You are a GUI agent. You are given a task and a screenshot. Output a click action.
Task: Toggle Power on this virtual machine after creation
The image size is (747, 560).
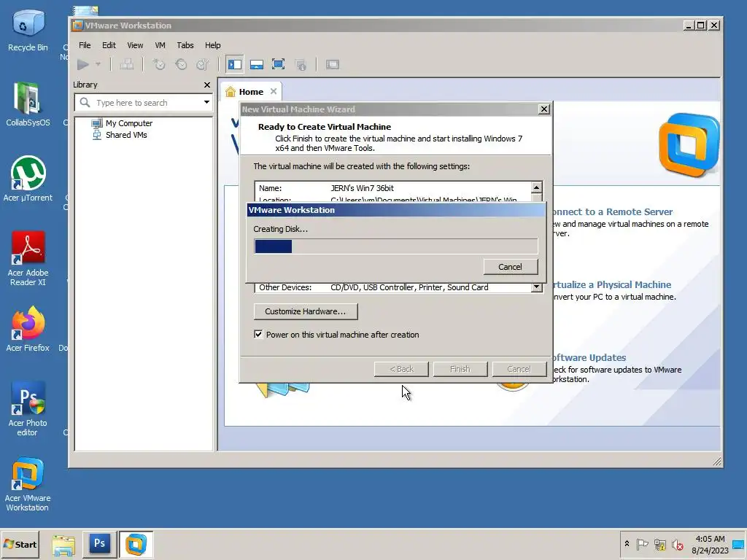coord(258,334)
